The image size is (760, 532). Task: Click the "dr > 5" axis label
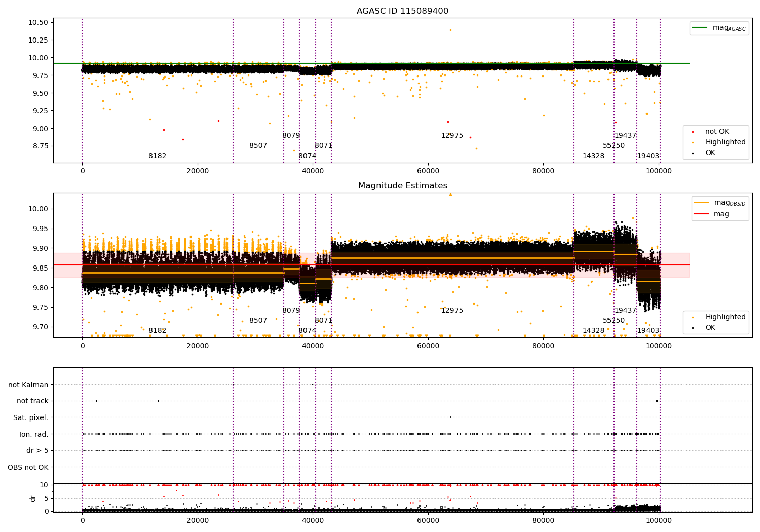pos(37,451)
